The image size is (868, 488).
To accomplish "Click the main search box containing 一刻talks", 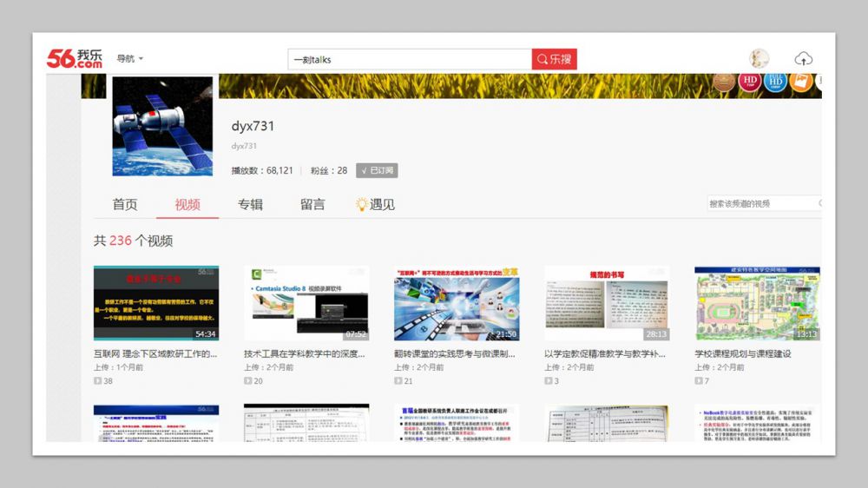I will point(410,59).
